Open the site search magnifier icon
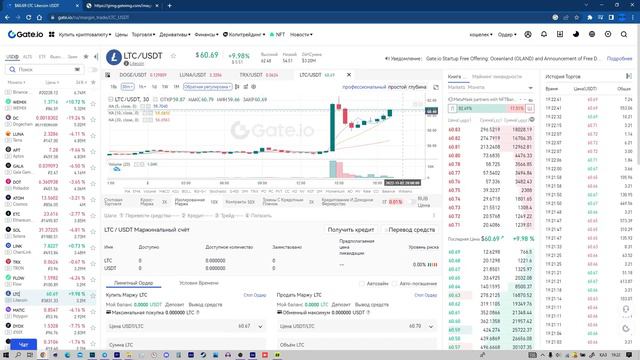Viewport: 640px width, 360px height. pyautogui.click(x=624, y=35)
